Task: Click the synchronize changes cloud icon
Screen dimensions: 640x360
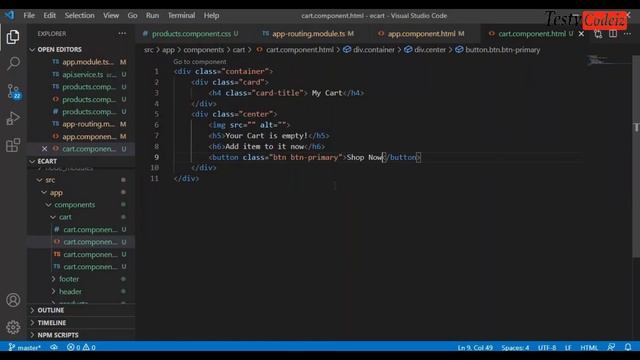Action: click(x=54, y=347)
